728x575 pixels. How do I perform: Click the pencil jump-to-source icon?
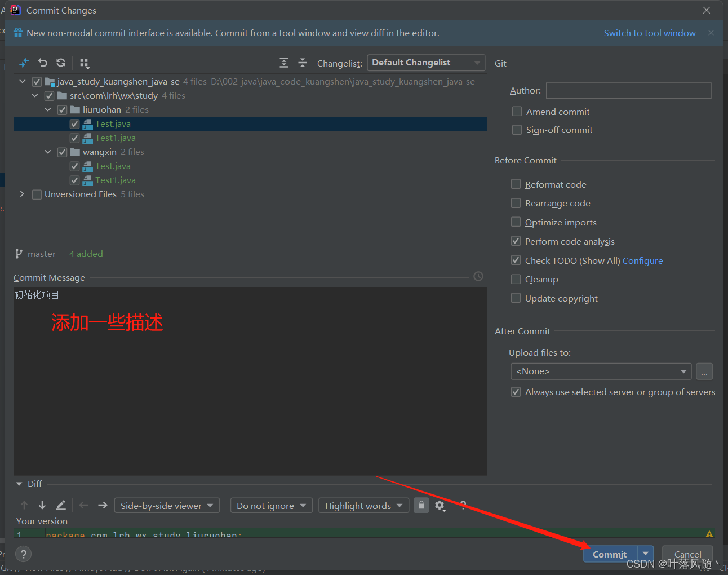tap(61, 505)
